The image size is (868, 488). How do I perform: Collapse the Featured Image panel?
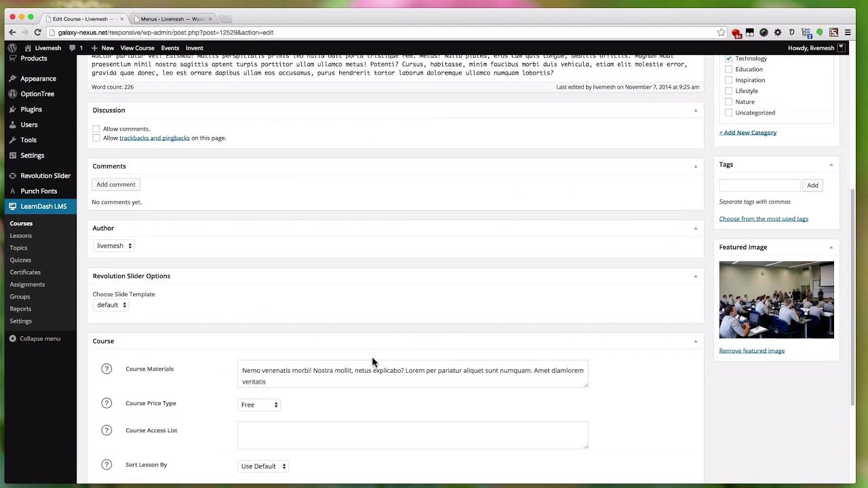[x=831, y=247]
